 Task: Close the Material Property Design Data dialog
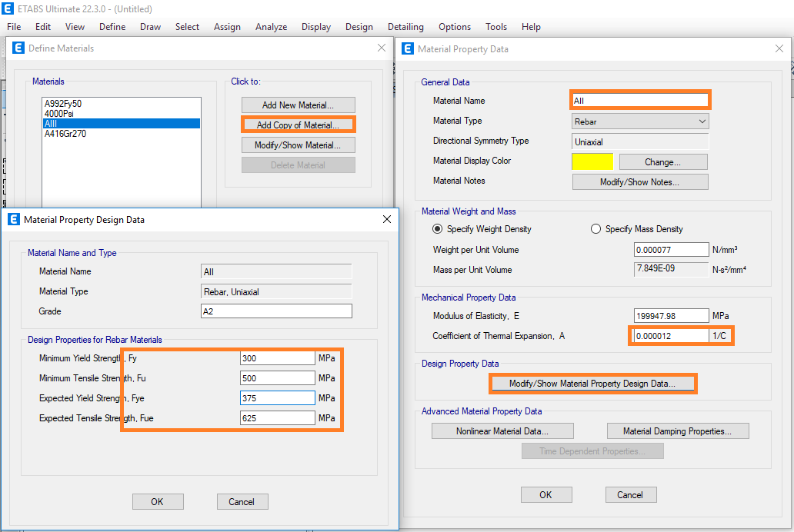coord(387,219)
